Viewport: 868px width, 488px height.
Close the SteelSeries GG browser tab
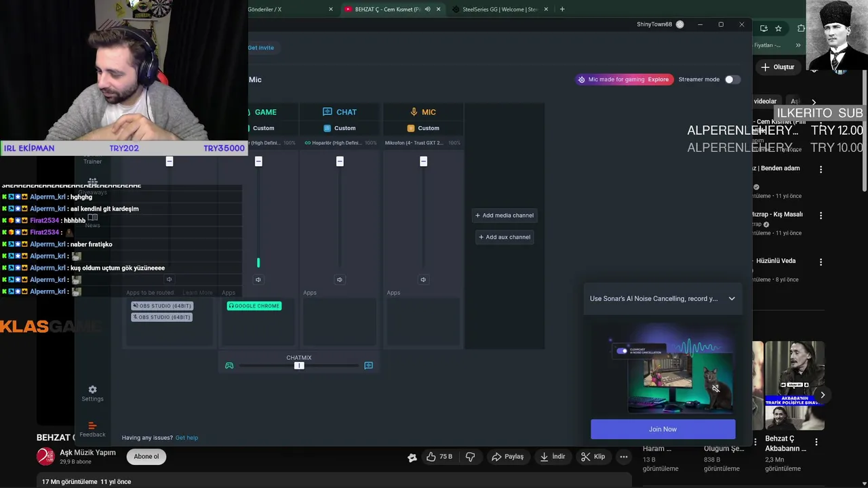click(x=546, y=9)
